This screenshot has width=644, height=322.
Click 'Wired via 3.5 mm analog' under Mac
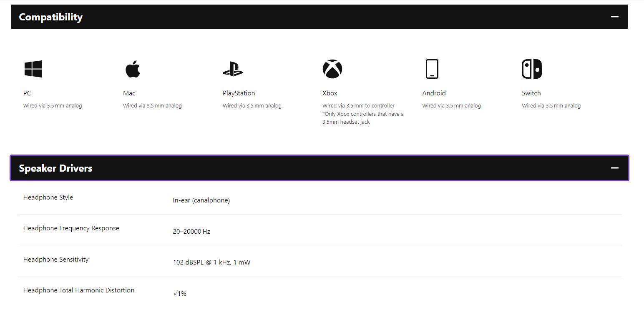pyautogui.click(x=152, y=106)
